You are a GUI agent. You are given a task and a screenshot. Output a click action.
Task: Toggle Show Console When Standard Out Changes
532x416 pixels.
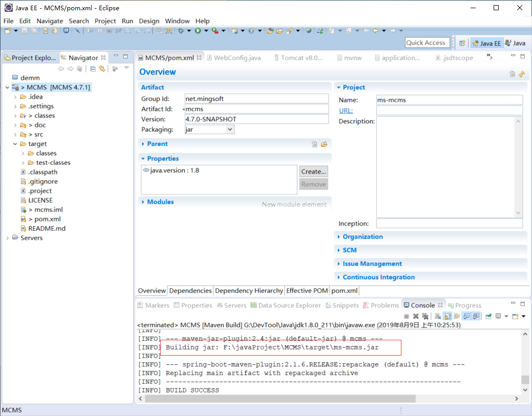(x=466, y=316)
